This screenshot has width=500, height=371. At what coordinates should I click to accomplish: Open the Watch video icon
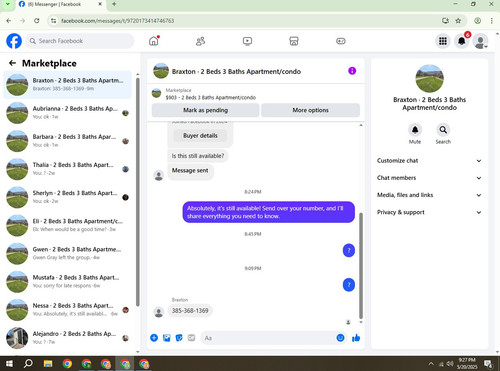(247, 41)
